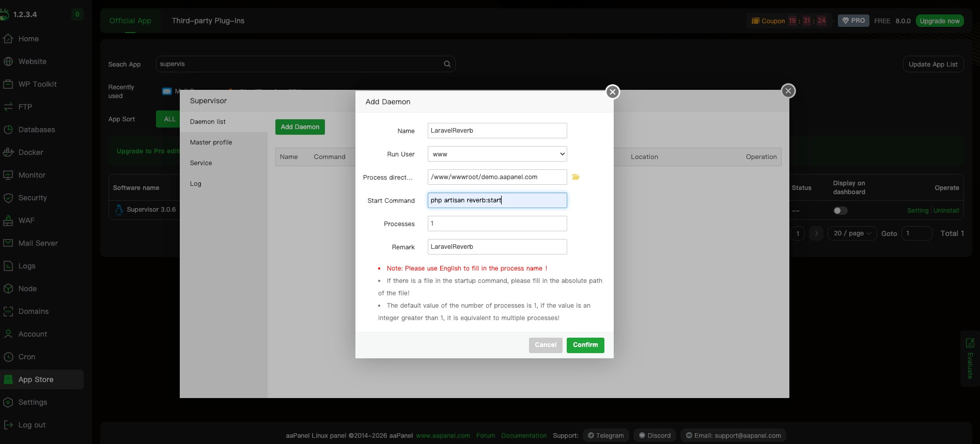Click the Upgrade now button
The width and height of the screenshot is (980, 444).
pyautogui.click(x=940, y=21)
